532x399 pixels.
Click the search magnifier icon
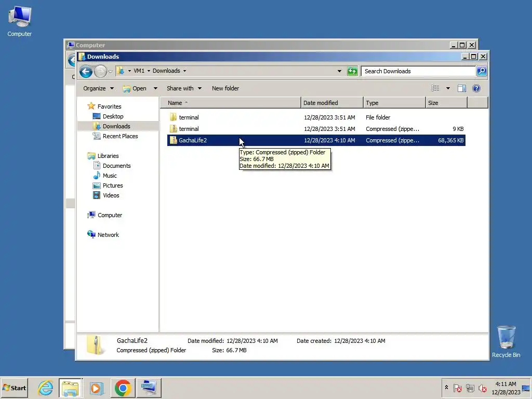(482, 71)
